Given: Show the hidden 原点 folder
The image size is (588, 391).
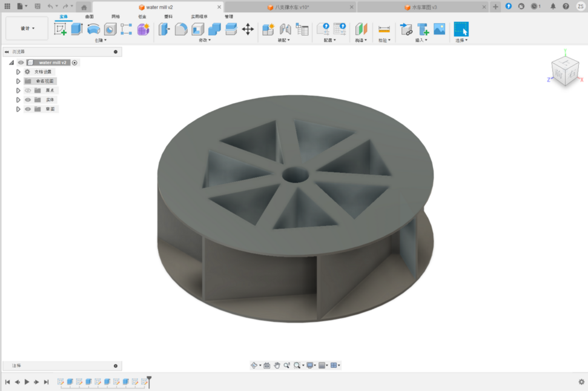Looking at the screenshot, I should pos(28,90).
